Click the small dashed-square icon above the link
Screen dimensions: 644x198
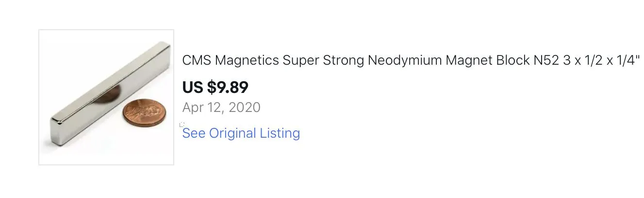click(x=182, y=125)
